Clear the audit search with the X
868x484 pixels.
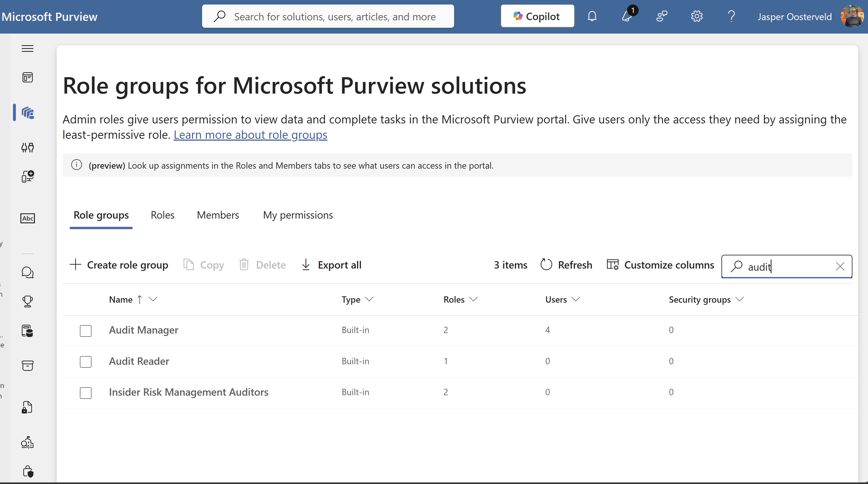(840, 266)
